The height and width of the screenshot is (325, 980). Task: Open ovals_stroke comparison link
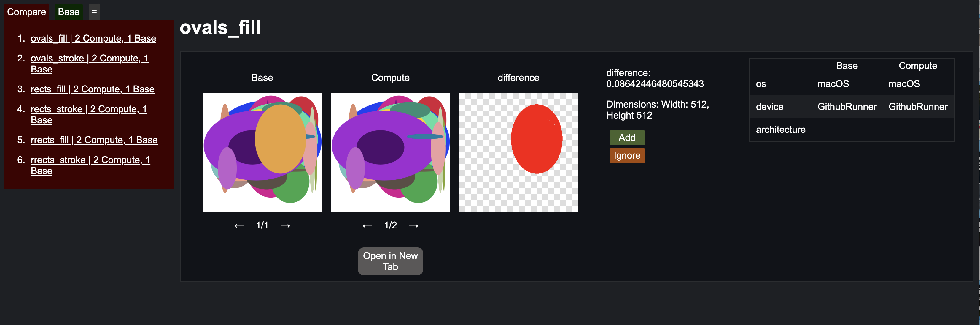(x=89, y=59)
